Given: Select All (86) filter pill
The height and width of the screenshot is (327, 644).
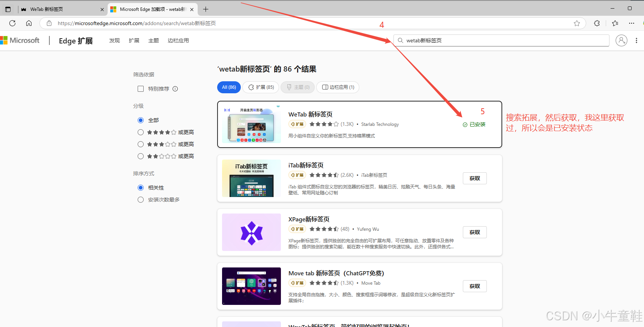Looking at the screenshot, I should pyautogui.click(x=229, y=87).
